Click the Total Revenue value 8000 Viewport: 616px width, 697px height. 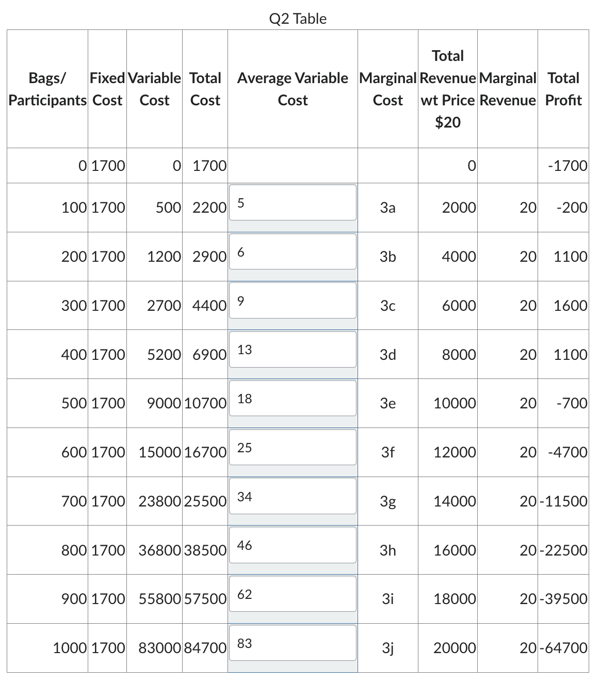[459, 355]
